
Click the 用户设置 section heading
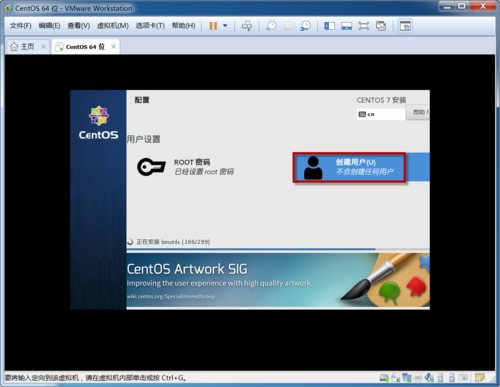click(x=143, y=139)
